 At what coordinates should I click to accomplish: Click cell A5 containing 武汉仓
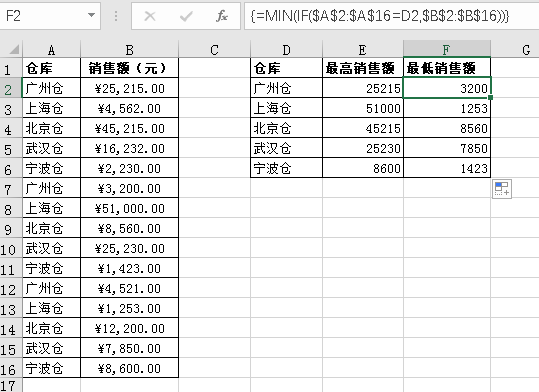pyautogui.click(x=51, y=149)
